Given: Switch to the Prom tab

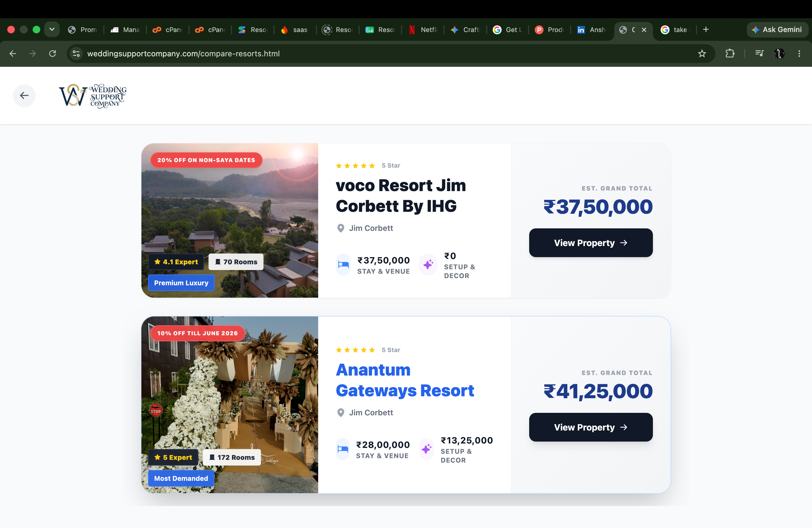Looking at the screenshot, I should 83,30.
